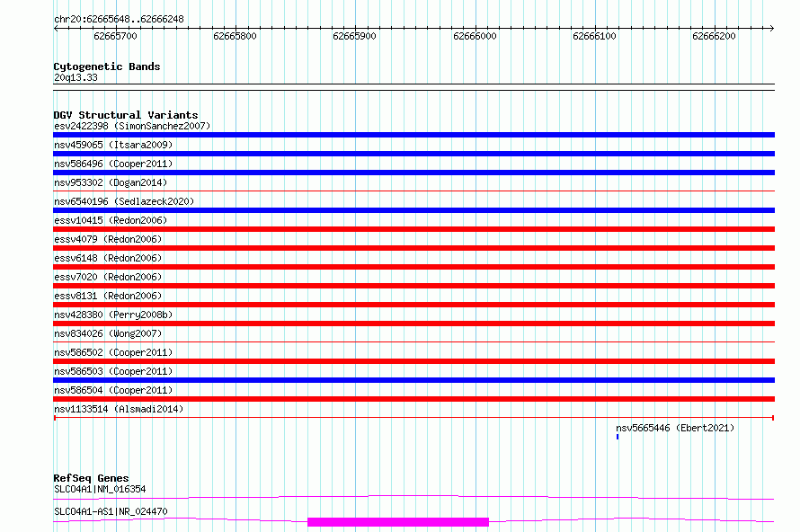Viewport: 800px width, 532px height.
Task: Click the nsv953302 (Dogan2014) variant label
Action: click(111, 182)
